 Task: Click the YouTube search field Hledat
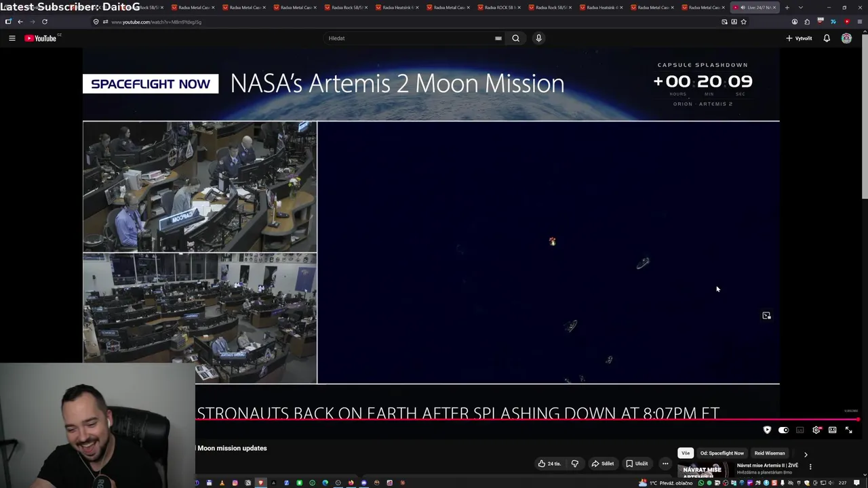410,38
